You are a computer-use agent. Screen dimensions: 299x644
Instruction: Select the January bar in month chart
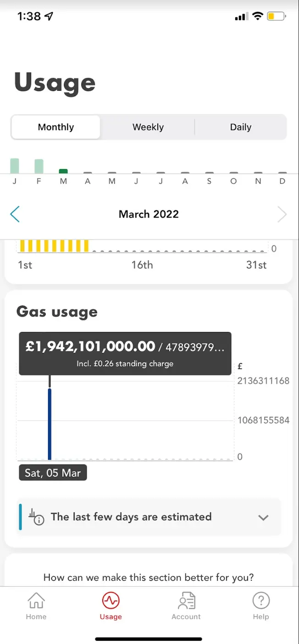[15, 166]
